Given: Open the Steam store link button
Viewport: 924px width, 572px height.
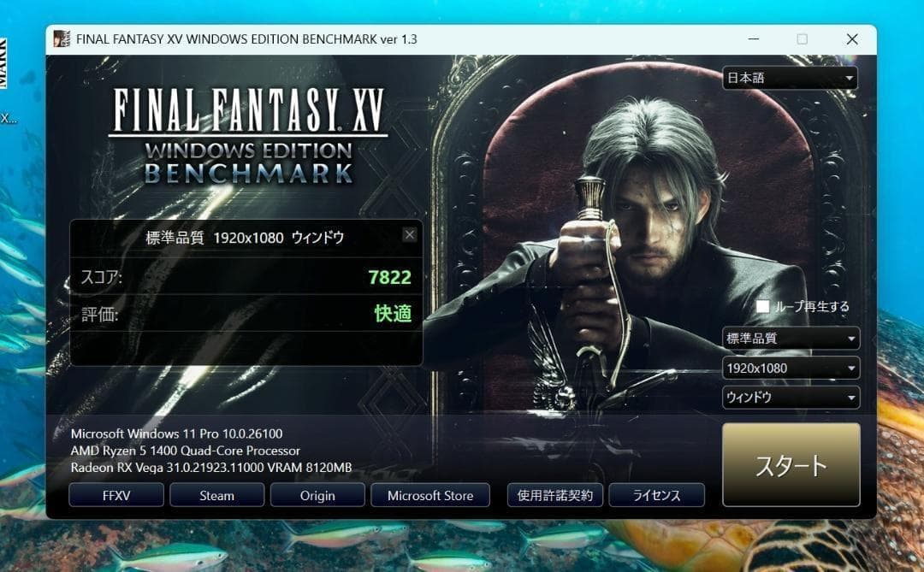Looking at the screenshot, I should 216,495.
